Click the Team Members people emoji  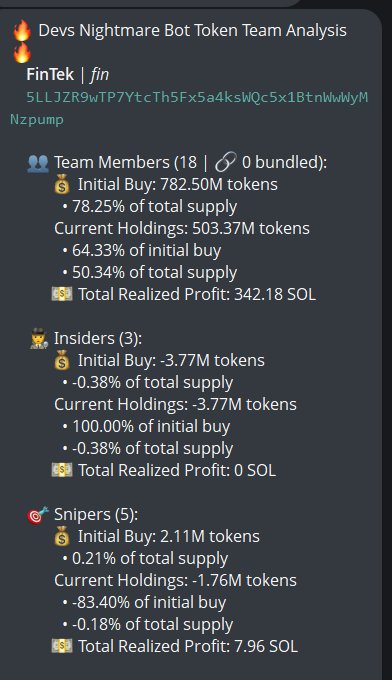pyautogui.click(x=38, y=163)
